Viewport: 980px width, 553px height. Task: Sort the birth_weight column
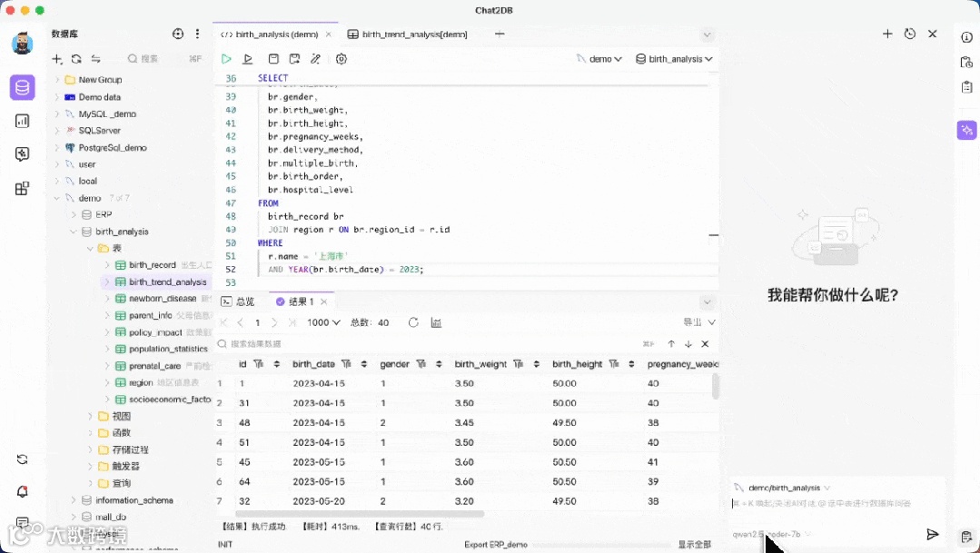tap(536, 363)
